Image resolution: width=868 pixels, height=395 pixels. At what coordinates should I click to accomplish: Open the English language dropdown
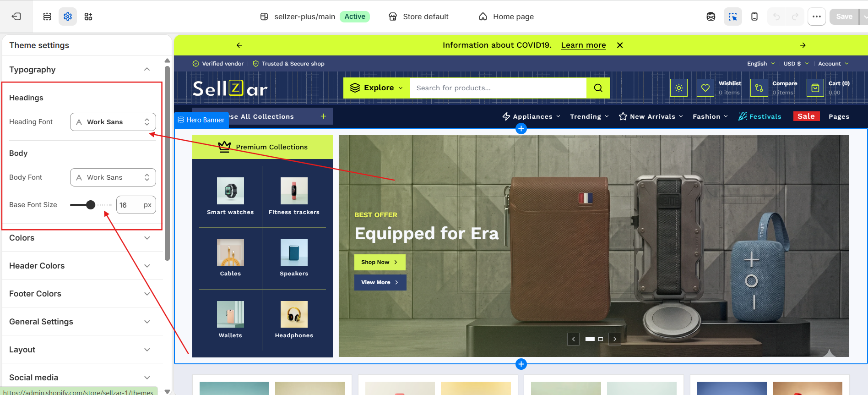click(x=761, y=64)
